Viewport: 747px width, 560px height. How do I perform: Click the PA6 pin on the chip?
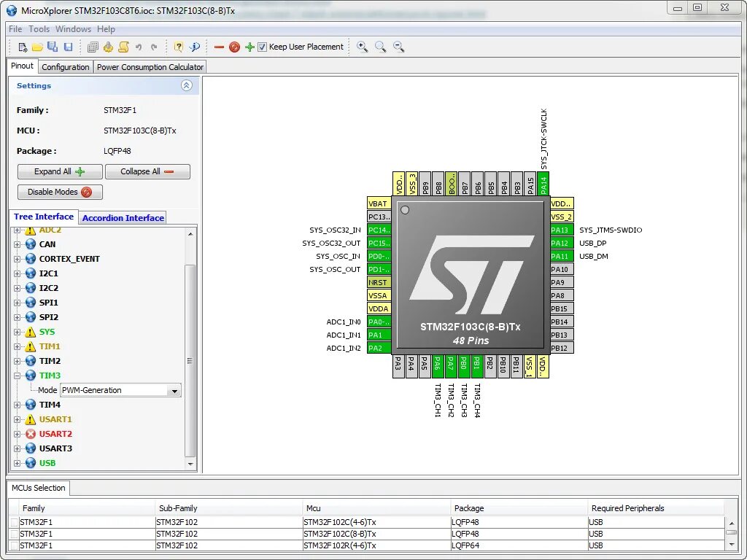[x=438, y=366]
